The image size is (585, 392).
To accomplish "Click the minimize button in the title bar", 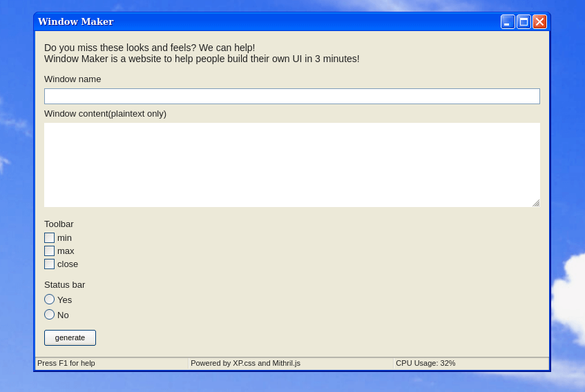I will [508, 22].
